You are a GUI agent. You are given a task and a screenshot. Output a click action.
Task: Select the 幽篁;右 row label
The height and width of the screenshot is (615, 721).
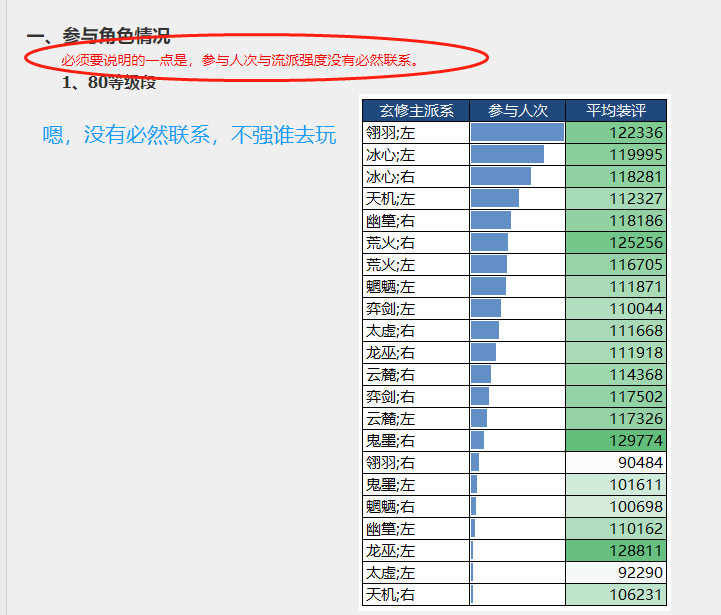pos(390,221)
